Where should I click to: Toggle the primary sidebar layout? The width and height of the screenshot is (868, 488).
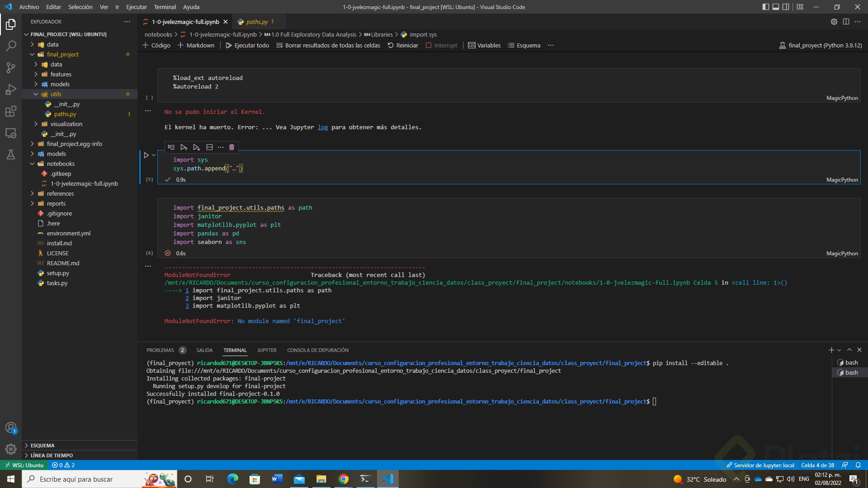[x=765, y=7]
